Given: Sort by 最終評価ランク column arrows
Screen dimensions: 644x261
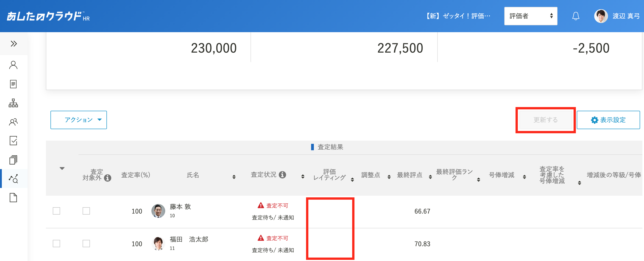Looking at the screenshot, I should click(478, 180).
